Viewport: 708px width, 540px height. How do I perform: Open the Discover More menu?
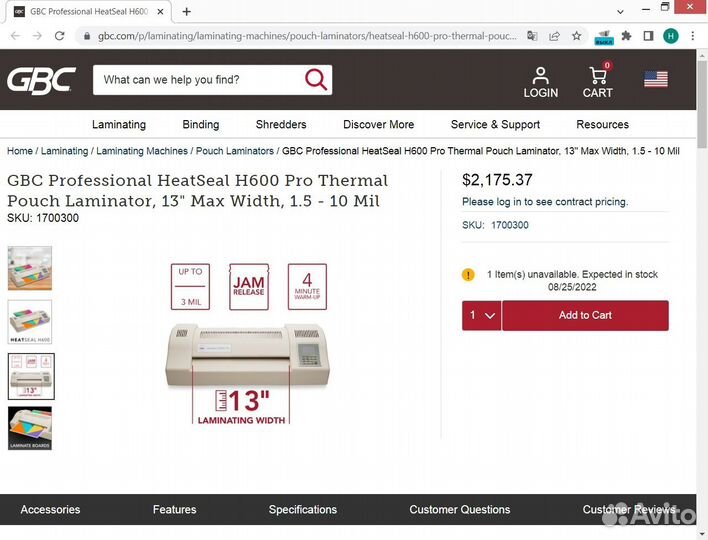(x=378, y=124)
